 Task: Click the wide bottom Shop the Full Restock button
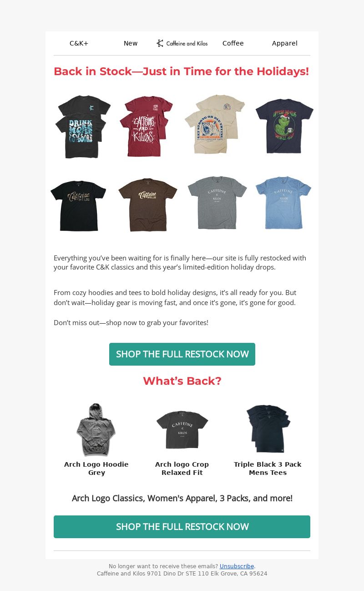click(182, 527)
